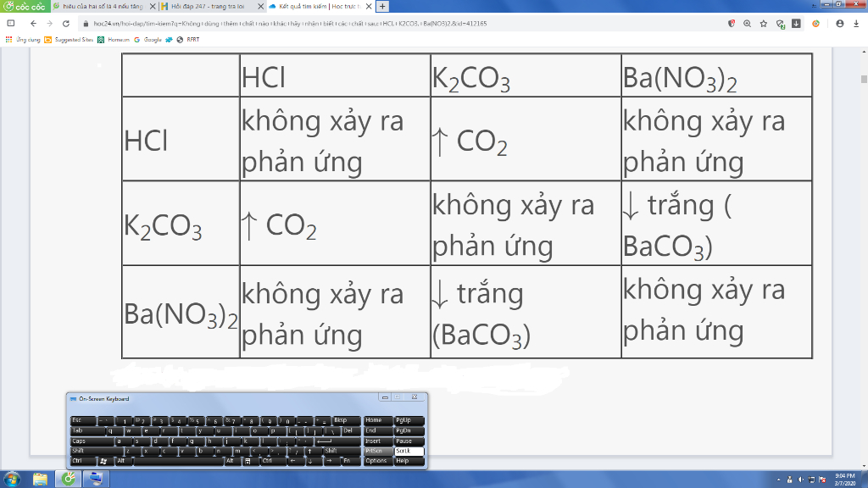
Task: Open the Google bookmark
Action: coord(147,40)
